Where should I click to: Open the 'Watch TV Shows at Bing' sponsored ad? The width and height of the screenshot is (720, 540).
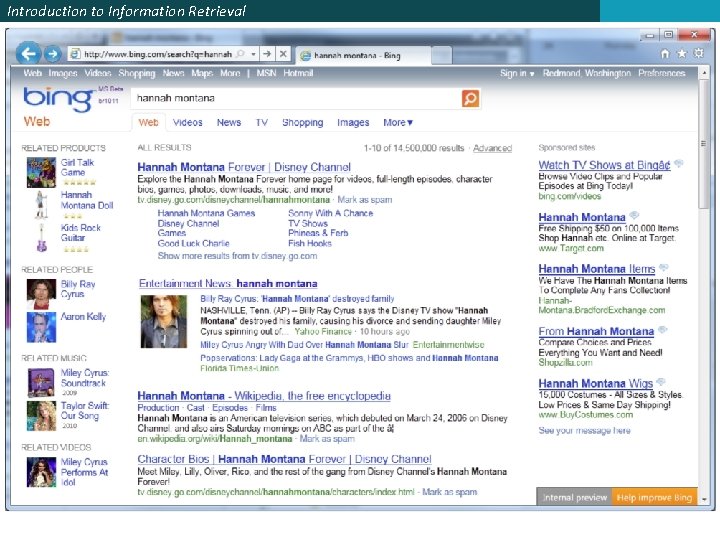click(604, 165)
